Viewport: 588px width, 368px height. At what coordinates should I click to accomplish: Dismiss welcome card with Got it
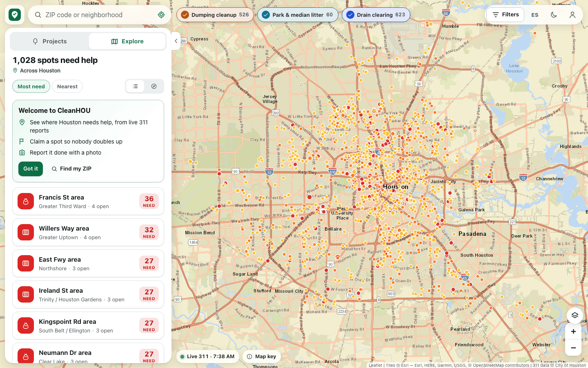[31, 168]
